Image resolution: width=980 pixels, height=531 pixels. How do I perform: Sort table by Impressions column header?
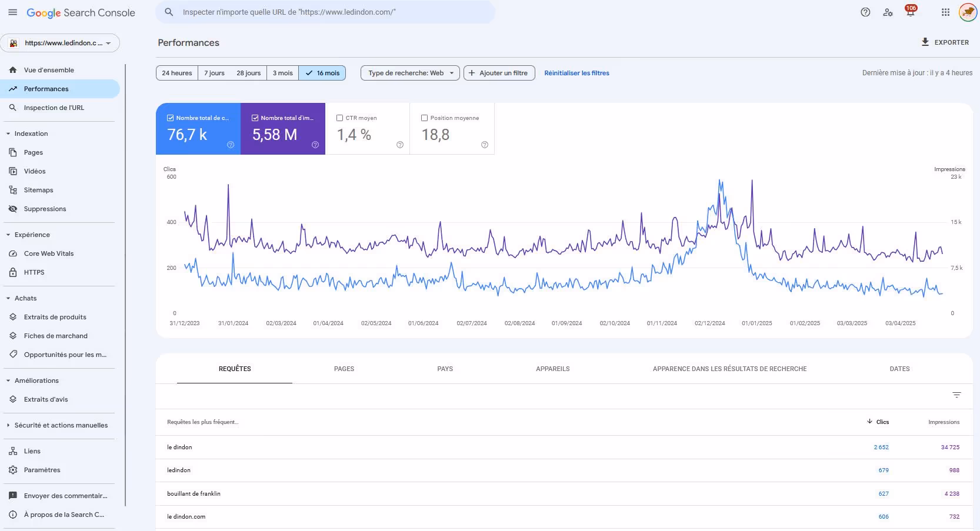944,422
